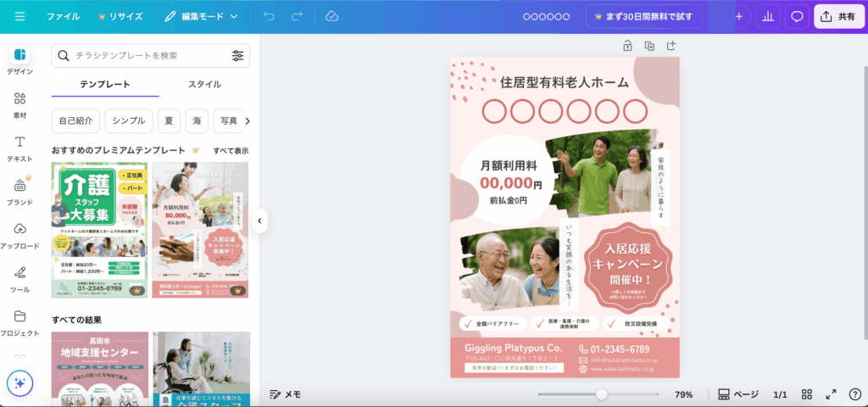Click すべて表示 link for premium templates
868x407 pixels.
[x=231, y=150]
